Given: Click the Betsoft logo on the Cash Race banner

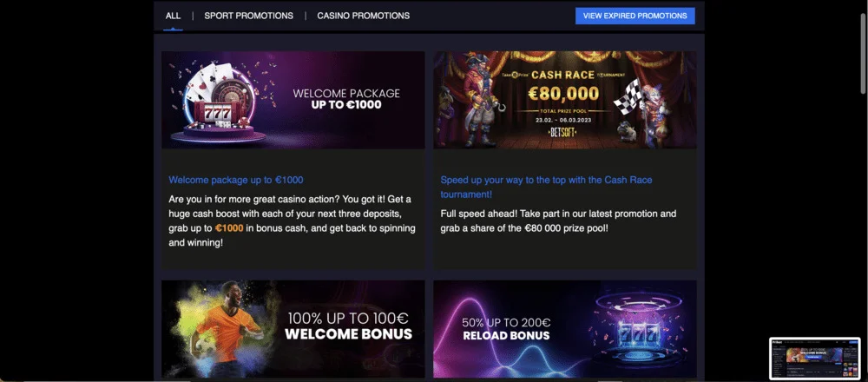Looking at the screenshot, I should (563, 133).
